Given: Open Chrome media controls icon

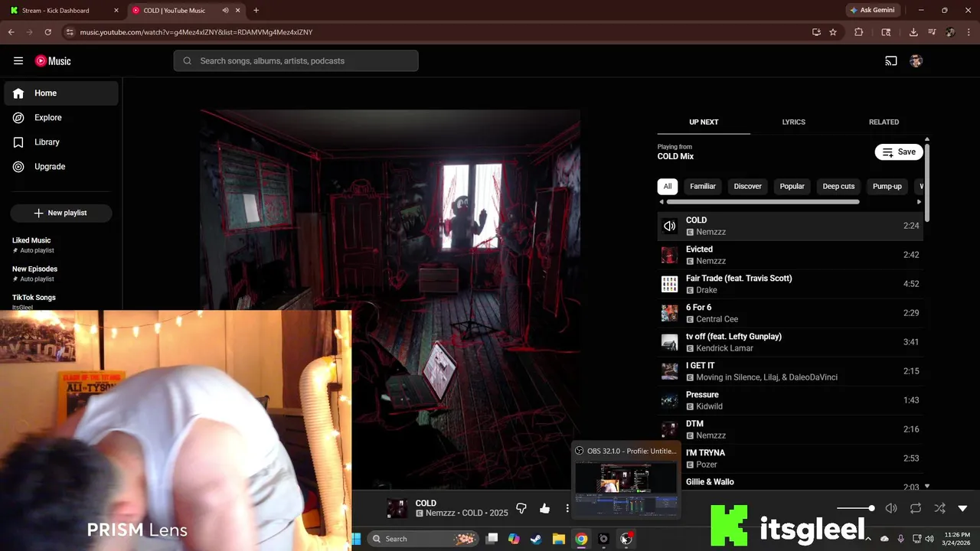Looking at the screenshot, I should coord(932,32).
